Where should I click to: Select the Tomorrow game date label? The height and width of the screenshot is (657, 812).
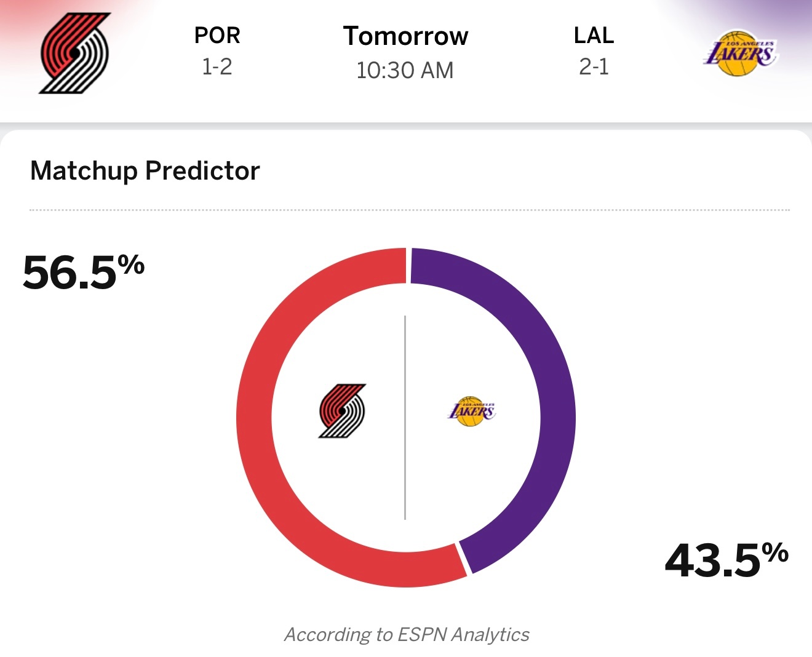(x=405, y=36)
